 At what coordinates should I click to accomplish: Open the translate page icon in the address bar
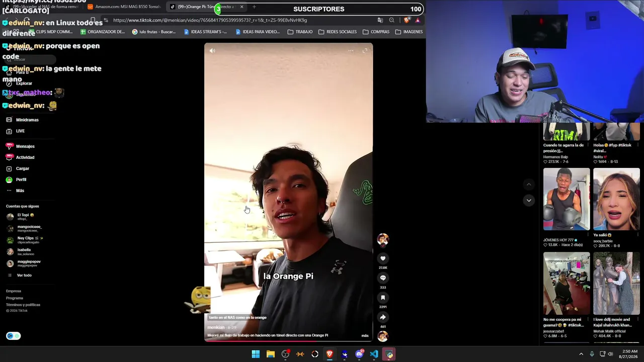(x=380, y=20)
